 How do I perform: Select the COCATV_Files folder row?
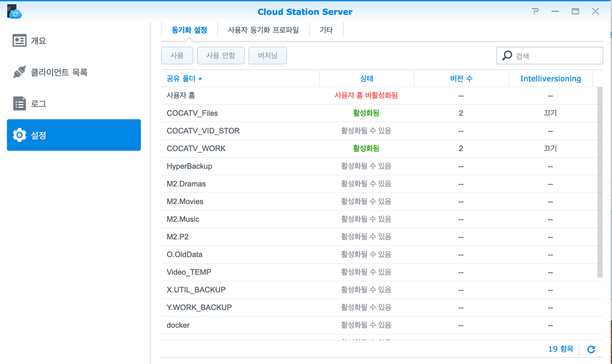pyautogui.click(x=192, y=113)
